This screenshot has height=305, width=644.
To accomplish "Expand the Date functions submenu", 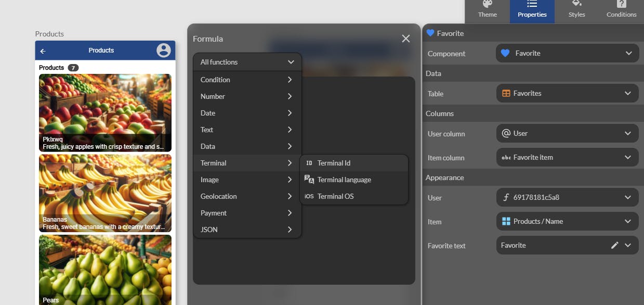I will (x=247, y=113).
